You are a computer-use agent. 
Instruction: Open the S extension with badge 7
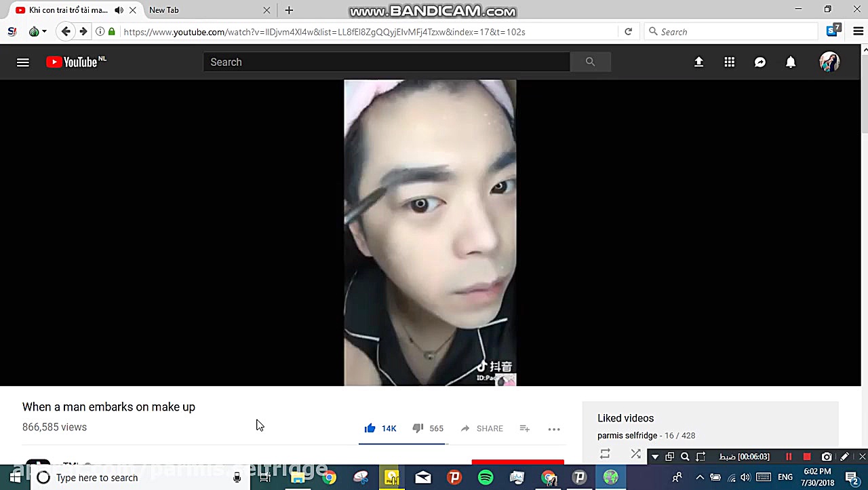tap(833, 31)
